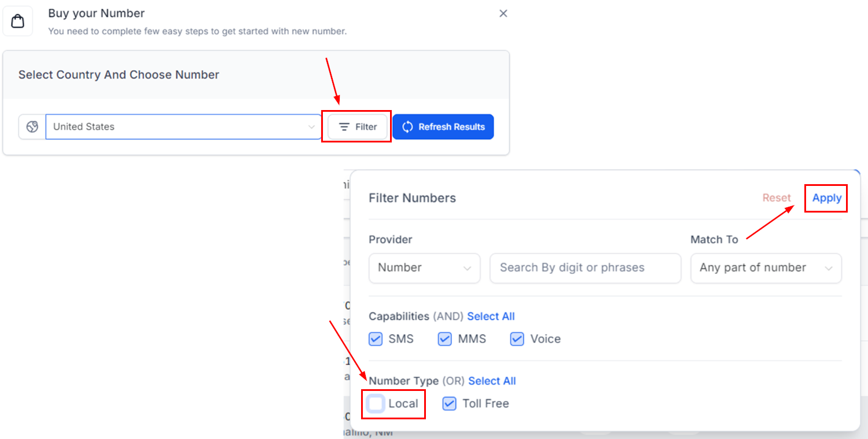Disable the Toll Free checkbox
This screenshot has width=868, height=439.
pyautogui.click(x=450, y=404)
